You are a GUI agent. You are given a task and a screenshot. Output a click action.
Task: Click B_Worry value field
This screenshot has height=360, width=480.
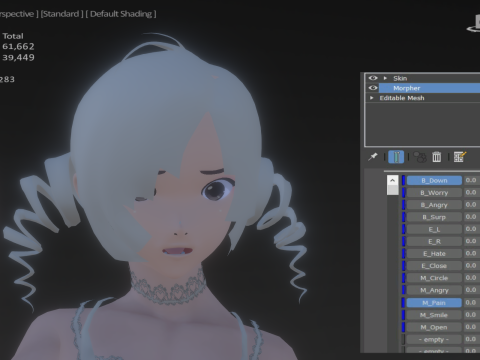coord(472,193)
